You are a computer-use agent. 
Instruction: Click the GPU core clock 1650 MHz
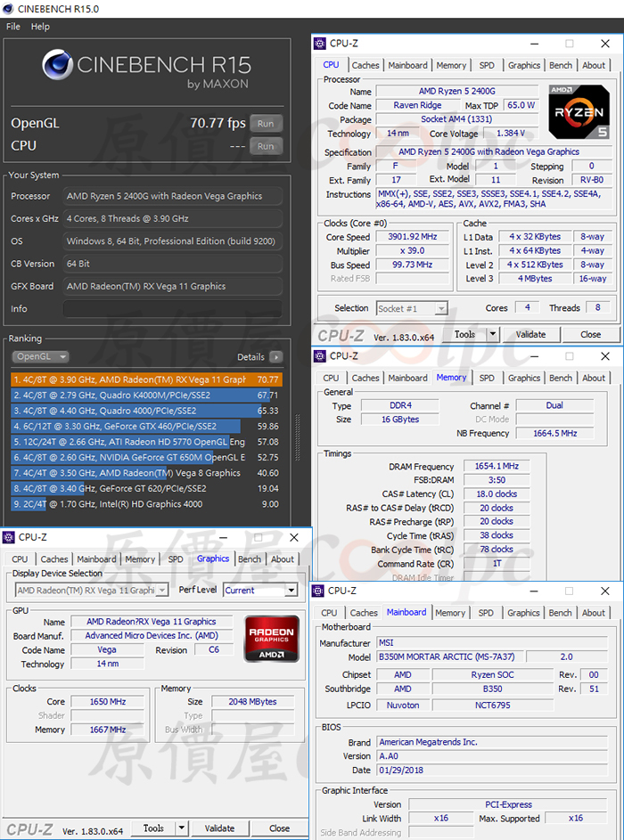pos(107,701)
